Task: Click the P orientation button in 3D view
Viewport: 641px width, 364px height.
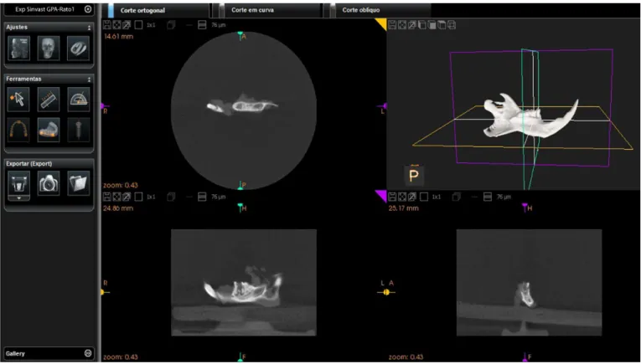Action: [x=414, y=176]
